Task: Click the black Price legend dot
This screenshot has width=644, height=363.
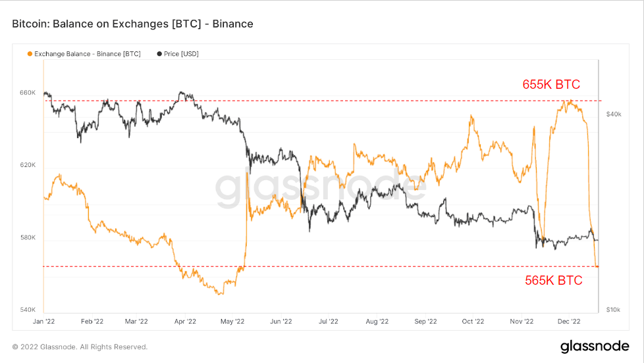Action: point(159,54)
